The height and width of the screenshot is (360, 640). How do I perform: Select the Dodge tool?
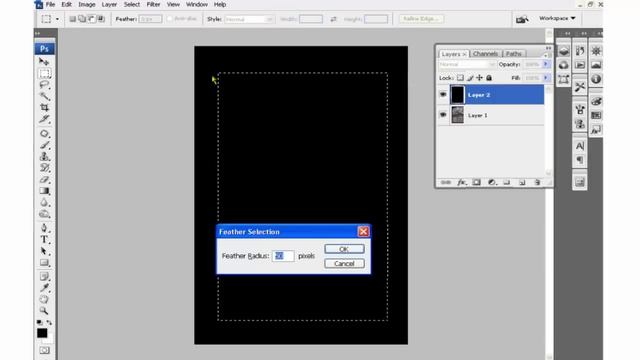click(44, 213)
